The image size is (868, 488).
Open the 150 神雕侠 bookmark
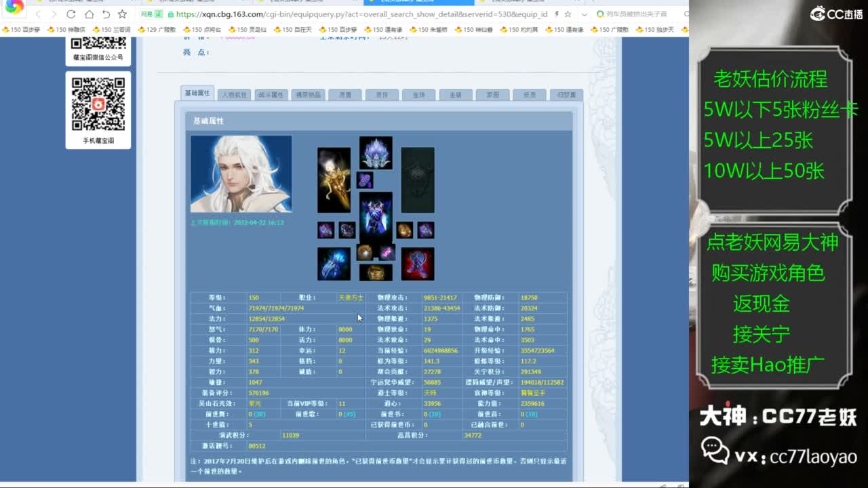[x=66, y=30]
